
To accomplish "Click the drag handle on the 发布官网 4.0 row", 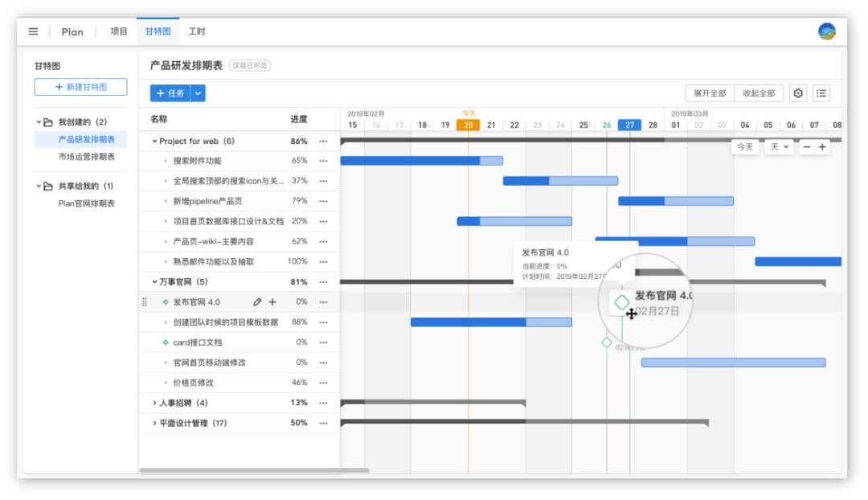I will pyautogui.click(x=145, y=302).
